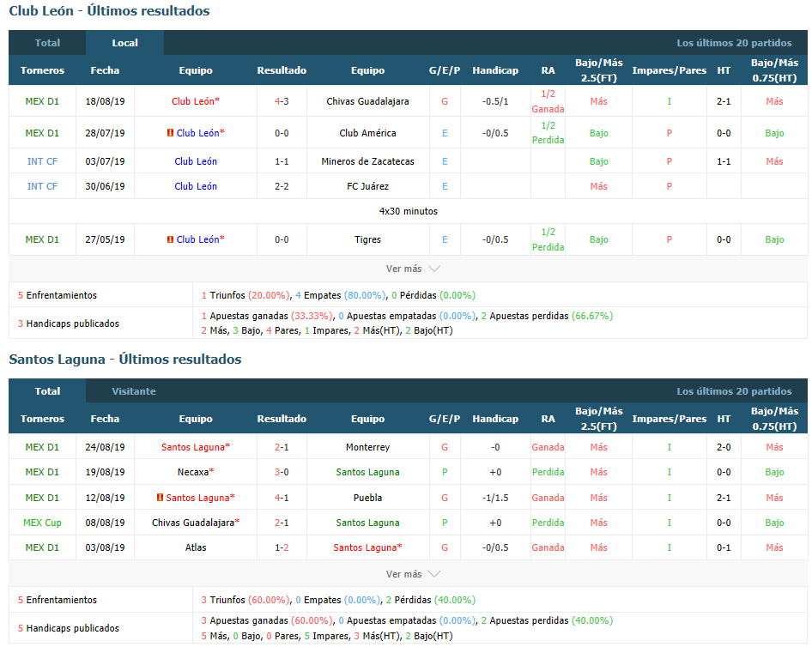Click red card icon beside Club León 27/05/19
The height and width of the screenshot is (647, 812).
[x=170, y=239]
